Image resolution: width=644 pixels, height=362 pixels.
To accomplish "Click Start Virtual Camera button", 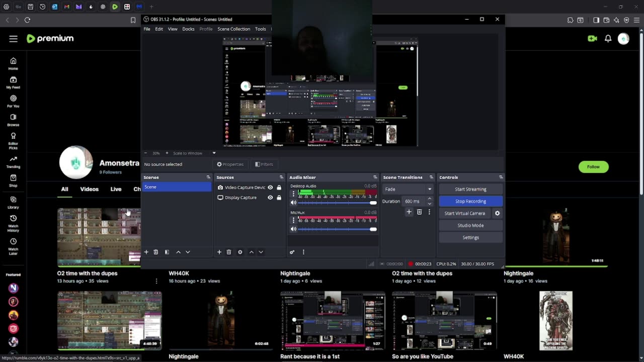I will tap(465, 213).
